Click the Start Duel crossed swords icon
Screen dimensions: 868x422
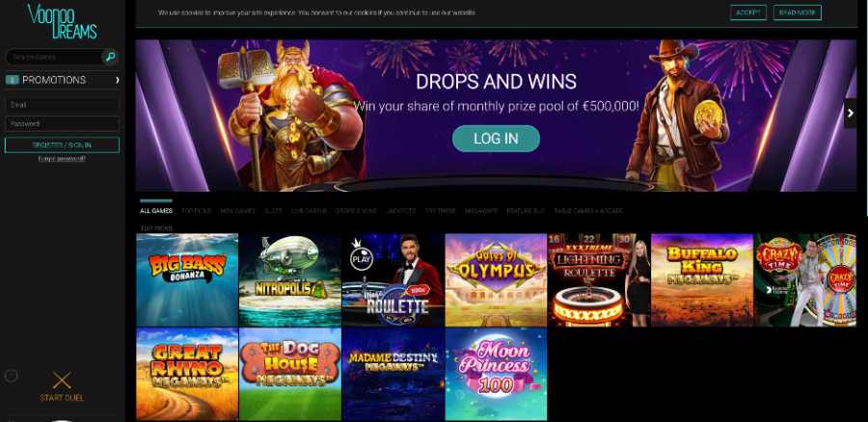click(62, 381)
